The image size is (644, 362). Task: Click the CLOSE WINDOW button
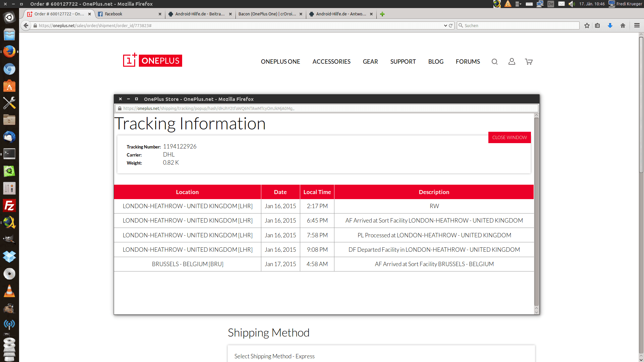(x=509, y=137)
